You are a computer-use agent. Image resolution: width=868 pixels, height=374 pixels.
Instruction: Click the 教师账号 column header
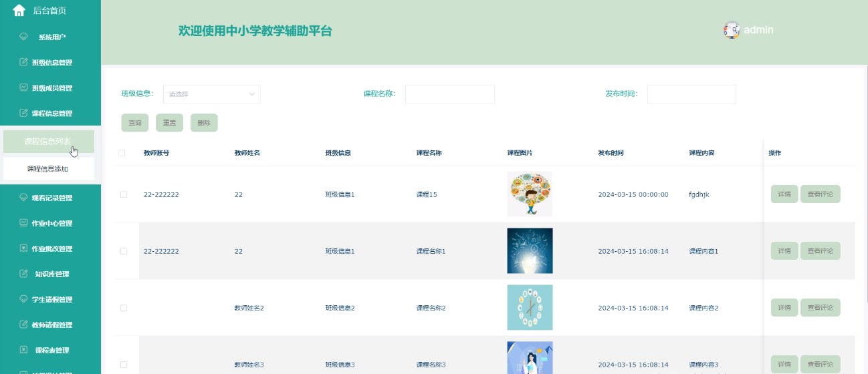(156, 153)
